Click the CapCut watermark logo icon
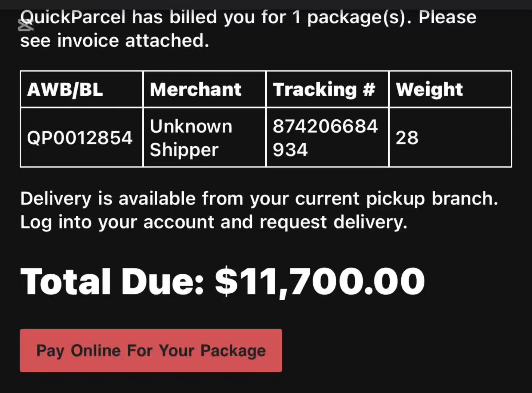This screenshot has width=532, height=393. (x=25, y=25)
